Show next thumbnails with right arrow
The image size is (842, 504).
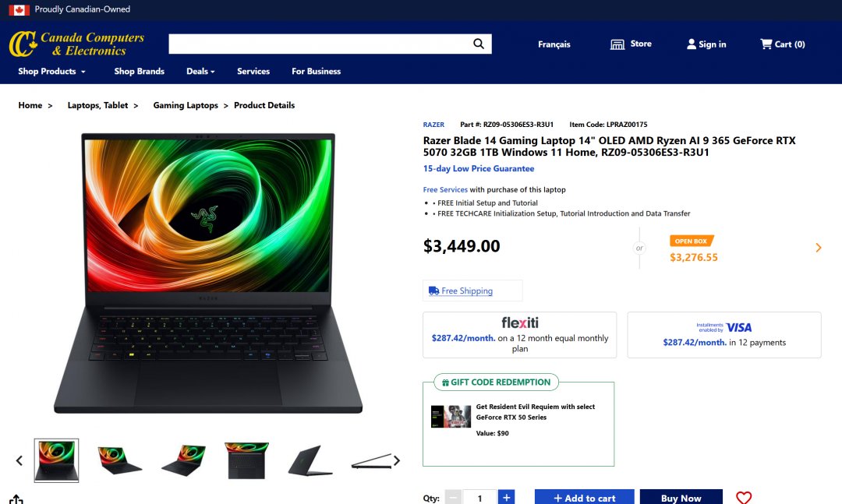(x=396, y=460)
